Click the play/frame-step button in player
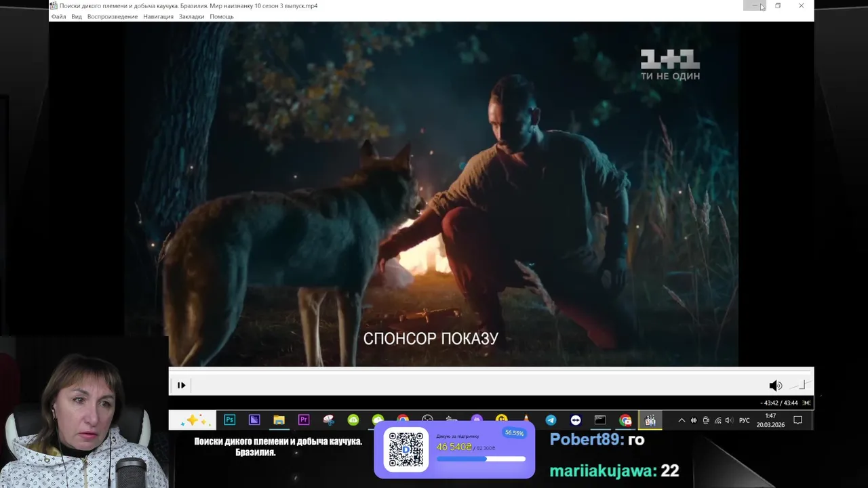Viewport: 868px width, 488px height. pyautogui.click(x=181, y=385)
